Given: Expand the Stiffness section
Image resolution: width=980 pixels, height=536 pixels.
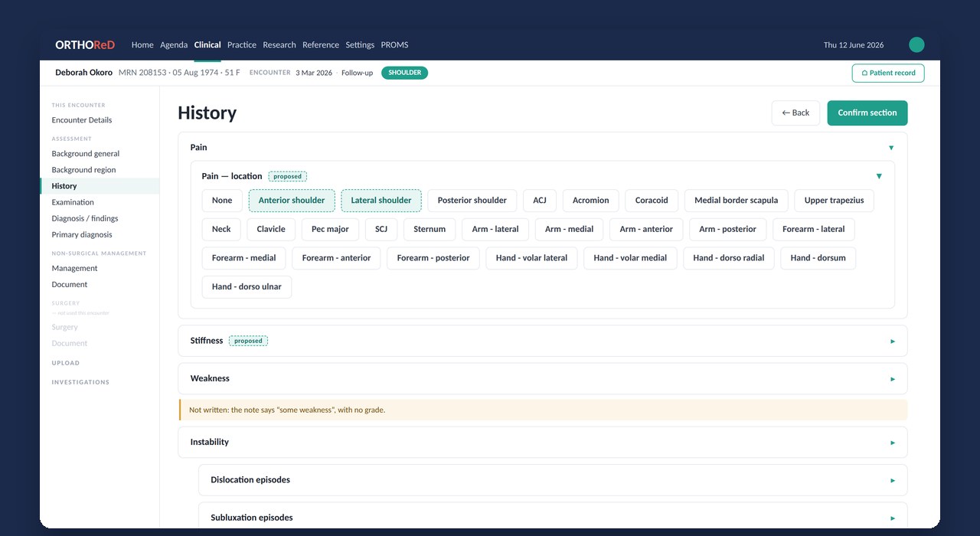Looking at the screenshot, I should pyautogui.click(x=543, y=341).
